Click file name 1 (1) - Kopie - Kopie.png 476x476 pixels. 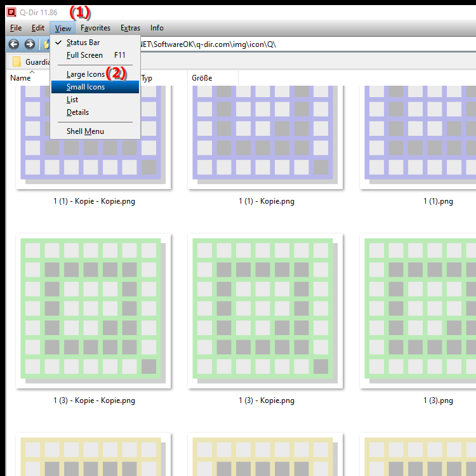(94, 201)
